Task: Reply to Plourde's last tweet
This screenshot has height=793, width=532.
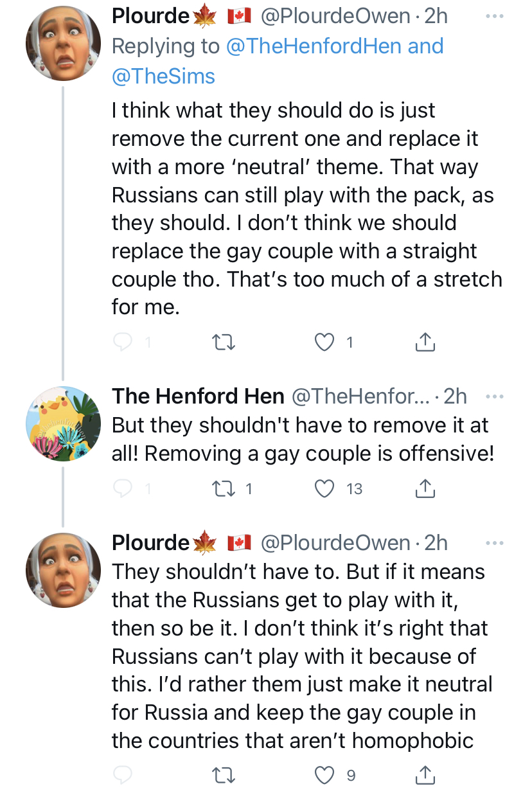Action: point(123,776)
